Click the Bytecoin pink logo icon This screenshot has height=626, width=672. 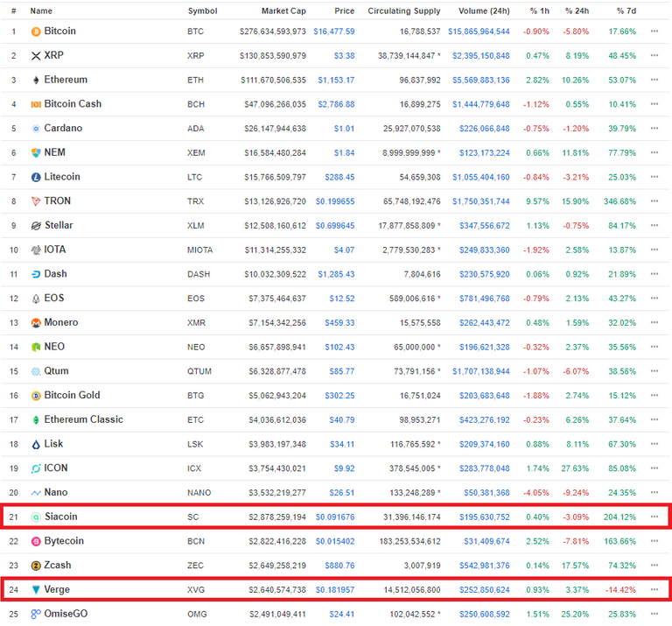(36, 542)
